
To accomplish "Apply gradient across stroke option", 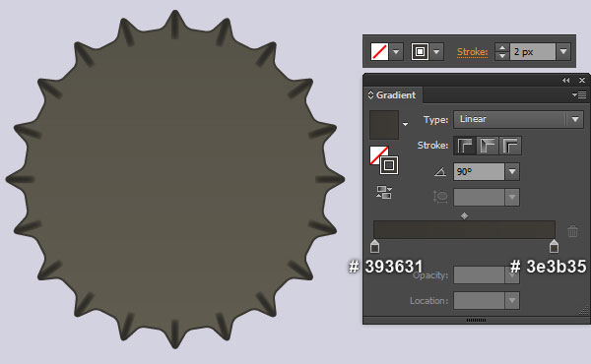I will click(510, 146).
